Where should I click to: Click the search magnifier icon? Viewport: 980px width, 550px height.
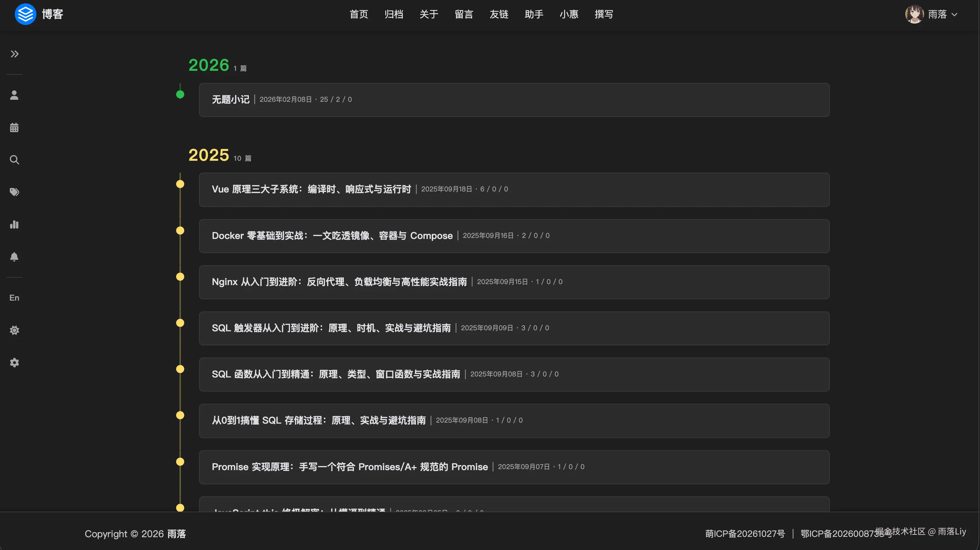pyautogui.click(x=14, y=159)
